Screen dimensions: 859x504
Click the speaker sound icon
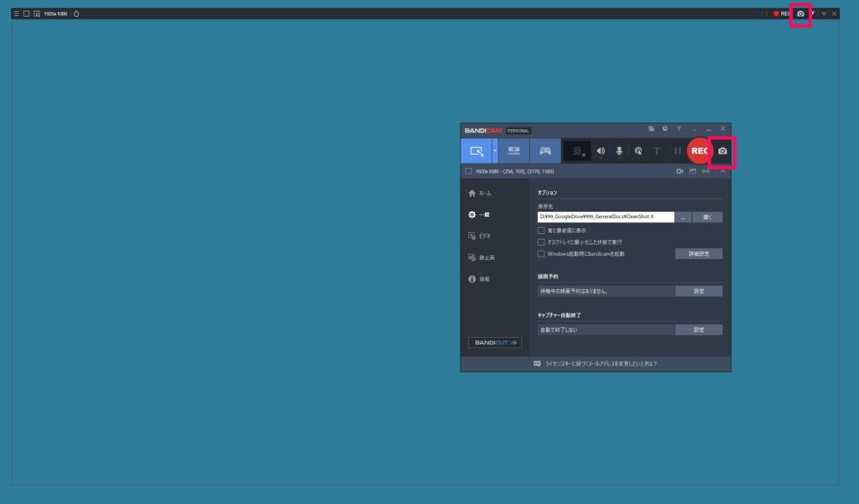601,151
